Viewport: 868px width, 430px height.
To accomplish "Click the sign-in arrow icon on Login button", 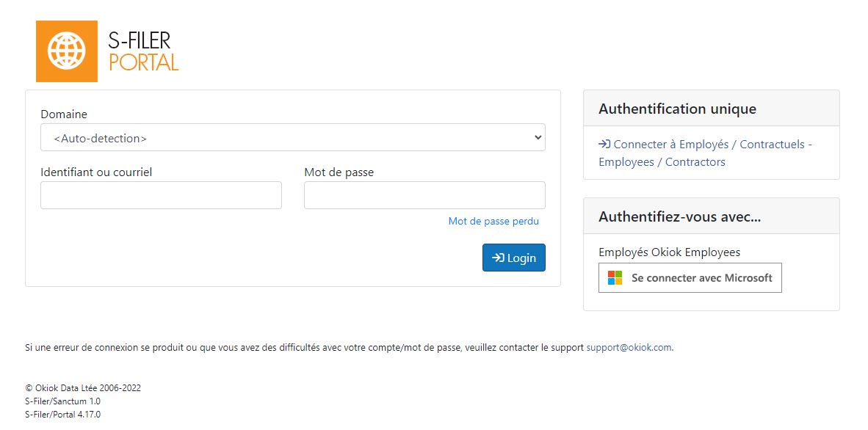I will point(498,258).
